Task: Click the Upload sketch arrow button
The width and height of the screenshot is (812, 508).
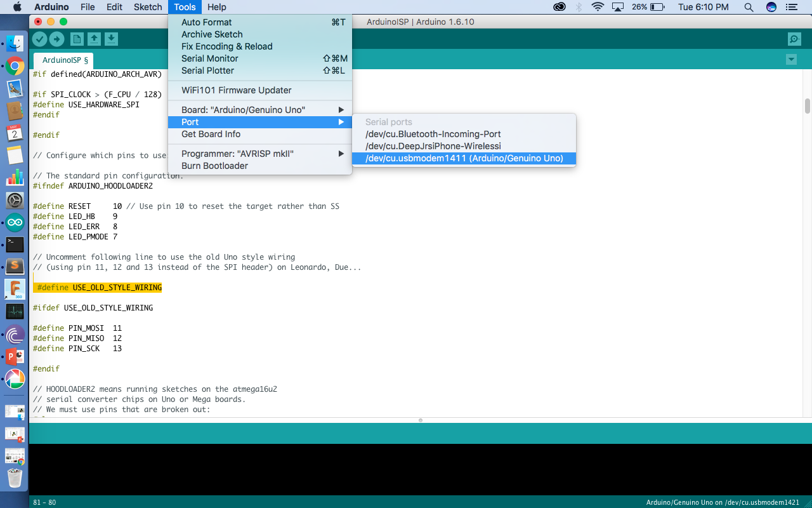Action: pyautogui.click(x=56, y=39)
